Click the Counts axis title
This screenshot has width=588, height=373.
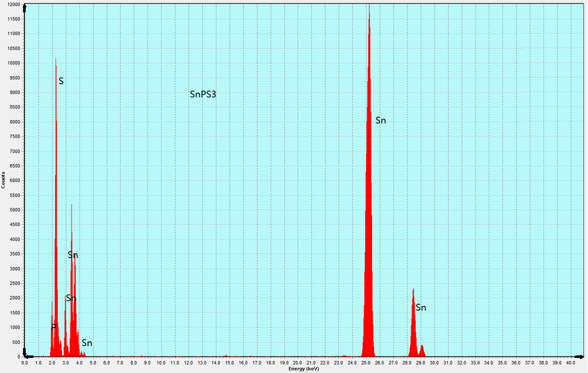click(x=3, y=180)
